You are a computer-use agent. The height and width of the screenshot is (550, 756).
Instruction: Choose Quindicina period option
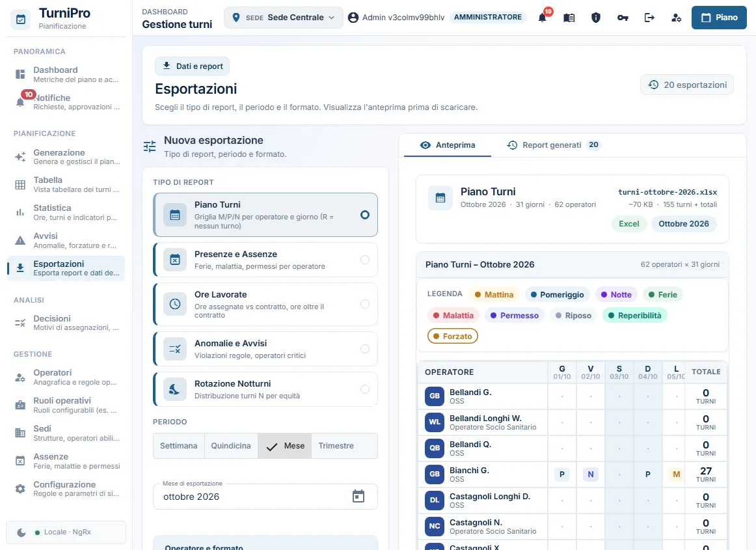231,446
